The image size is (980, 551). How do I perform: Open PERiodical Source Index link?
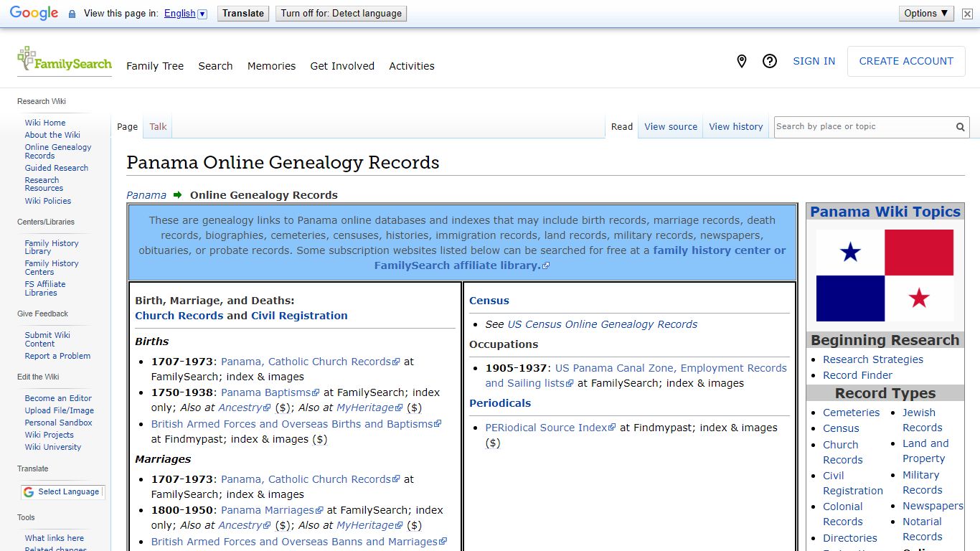click(x=550, y=428)
